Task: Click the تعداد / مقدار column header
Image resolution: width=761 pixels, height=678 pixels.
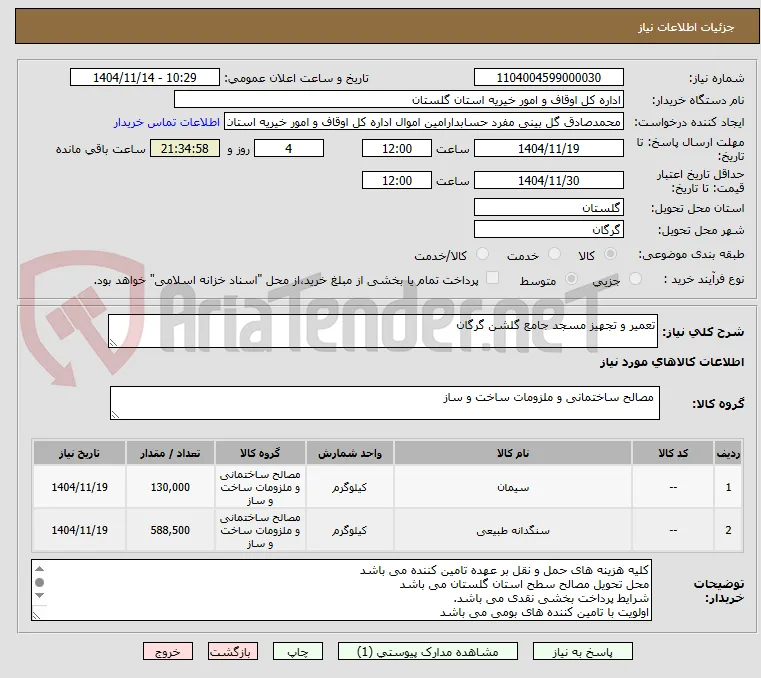Action: coord(170,453)
